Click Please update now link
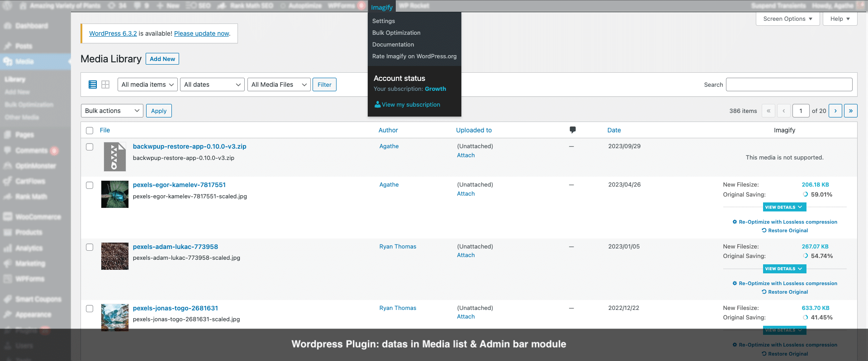The width and height of the screenshot is (868, 361). pos(202,33)
